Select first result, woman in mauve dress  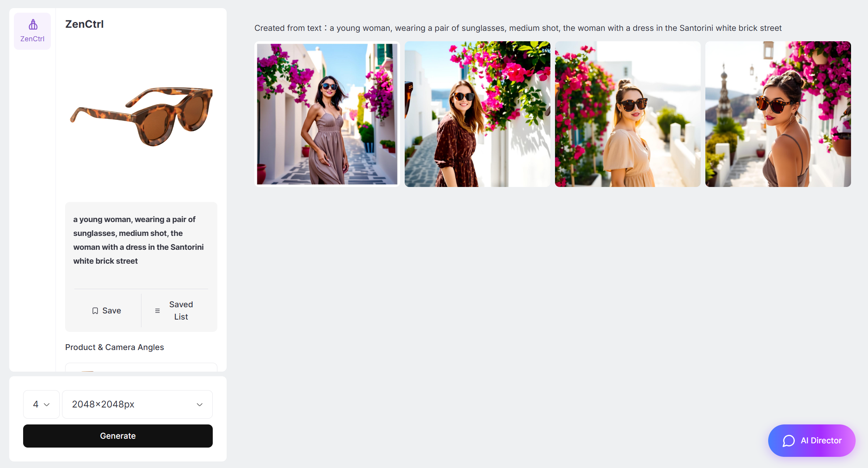pyautogui.click(x=327, y=114)
